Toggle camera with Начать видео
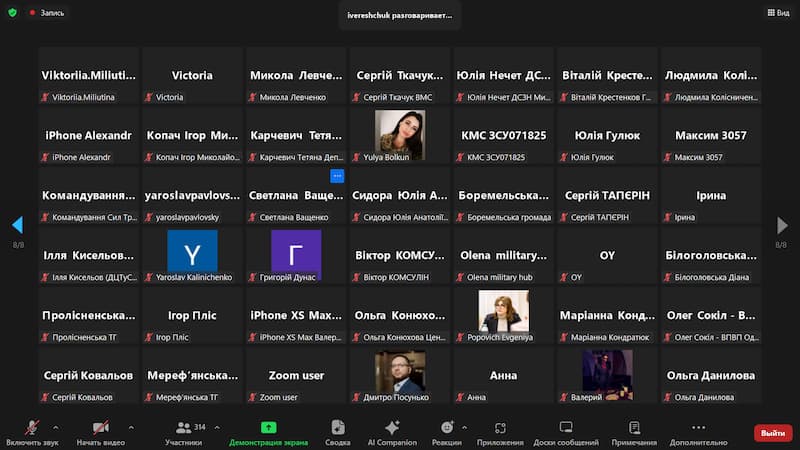This screenshot has width=800, height=450. 100,431
